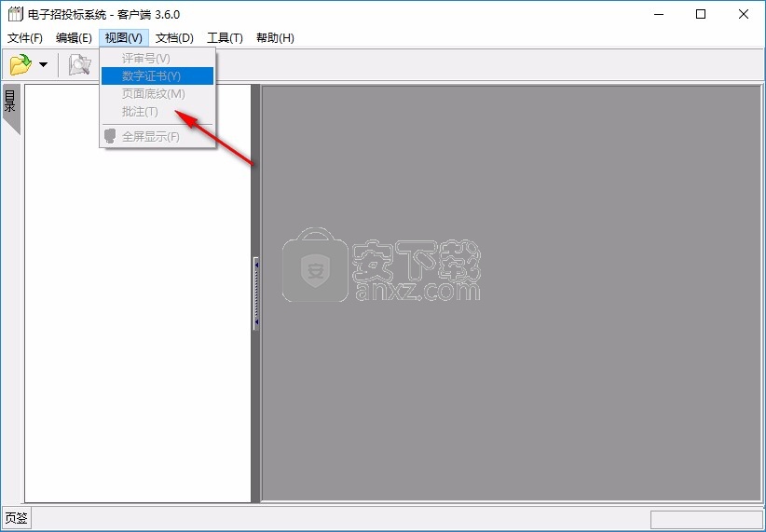This screenshot has width=766, height=532.
Task: Close the 视图(V) menu
Action: [124, 38]
